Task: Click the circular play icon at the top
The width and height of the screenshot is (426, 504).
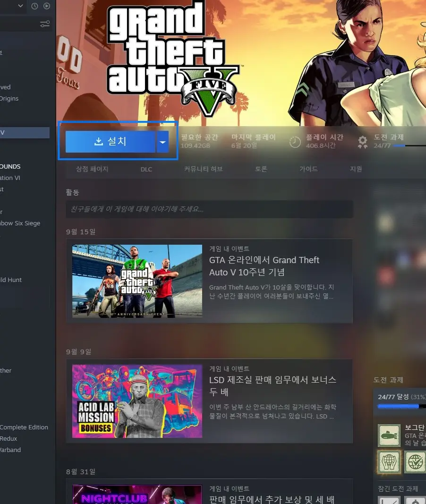Action: coord(46,6)
